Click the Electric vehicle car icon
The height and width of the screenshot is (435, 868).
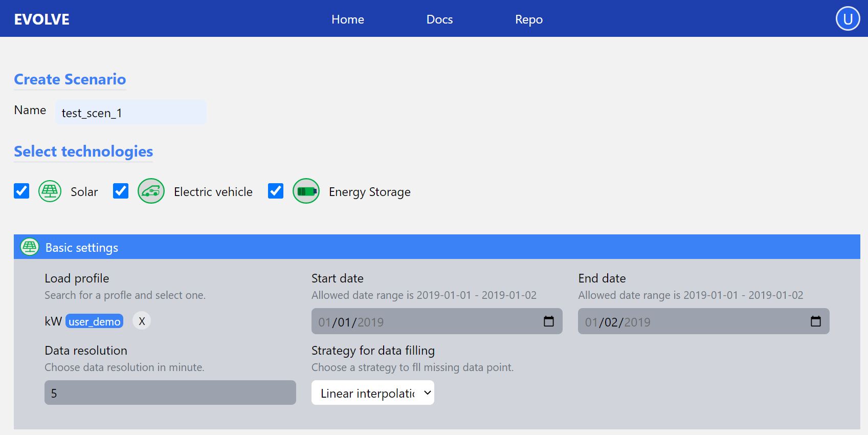point(151,191)
